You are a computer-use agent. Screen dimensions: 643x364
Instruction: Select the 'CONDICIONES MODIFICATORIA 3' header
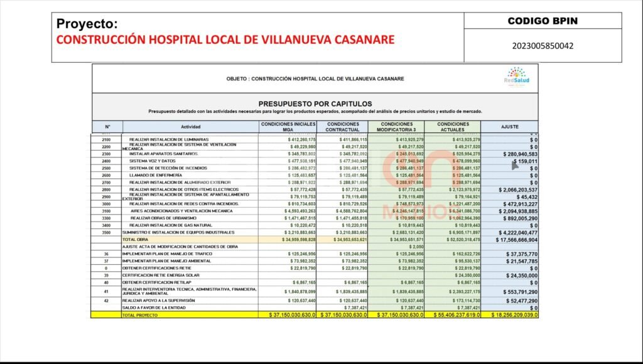pyautogui.click(x=397, y=127)
